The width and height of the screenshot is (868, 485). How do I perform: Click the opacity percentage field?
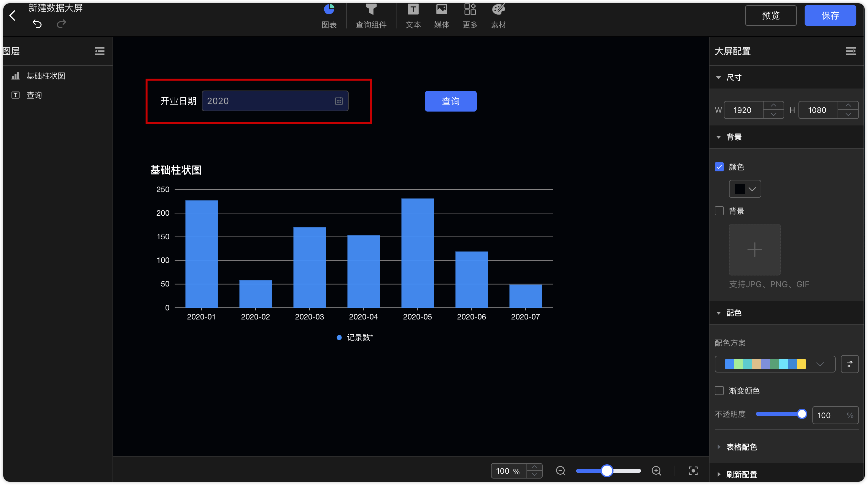coord(835,415)
